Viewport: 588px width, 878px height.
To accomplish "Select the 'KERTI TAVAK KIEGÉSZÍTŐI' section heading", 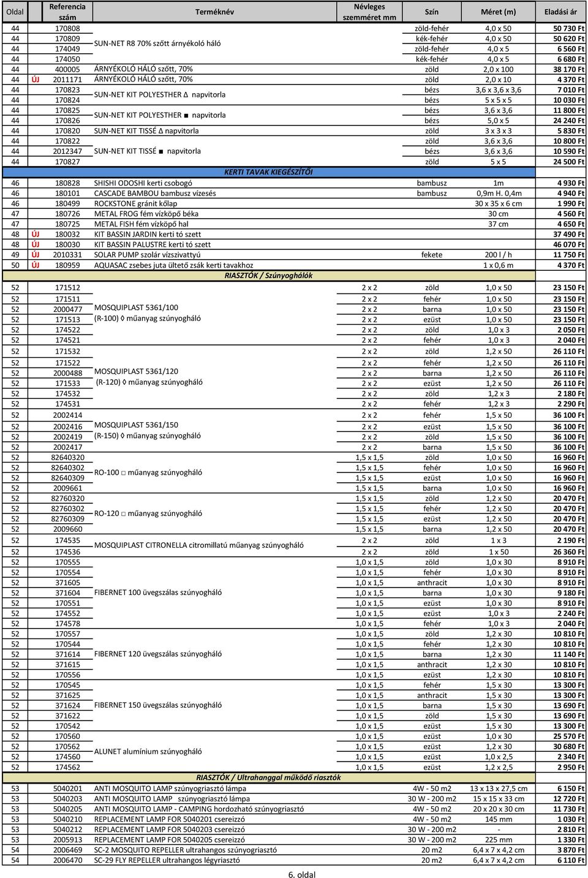I will click(x=268, y=172).
